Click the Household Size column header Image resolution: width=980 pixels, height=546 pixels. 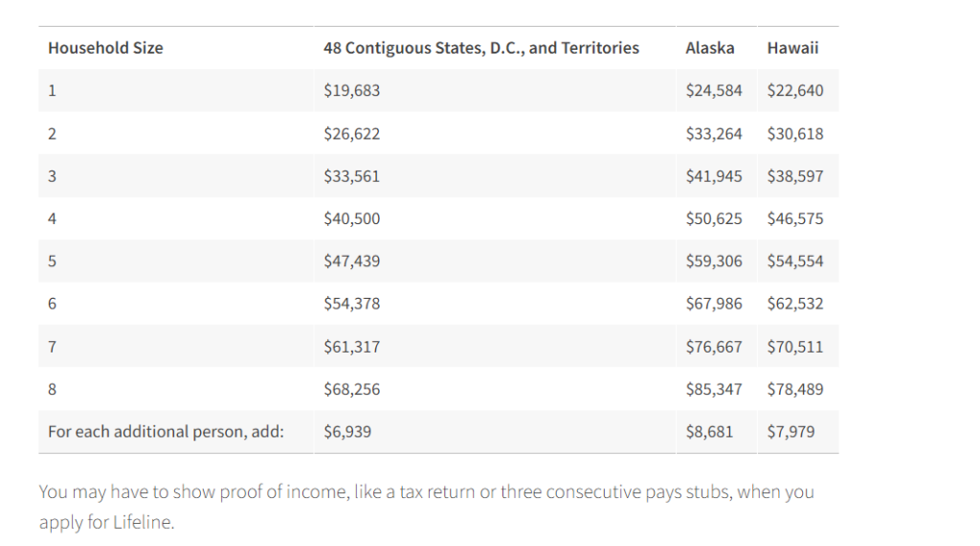(105, 47)
